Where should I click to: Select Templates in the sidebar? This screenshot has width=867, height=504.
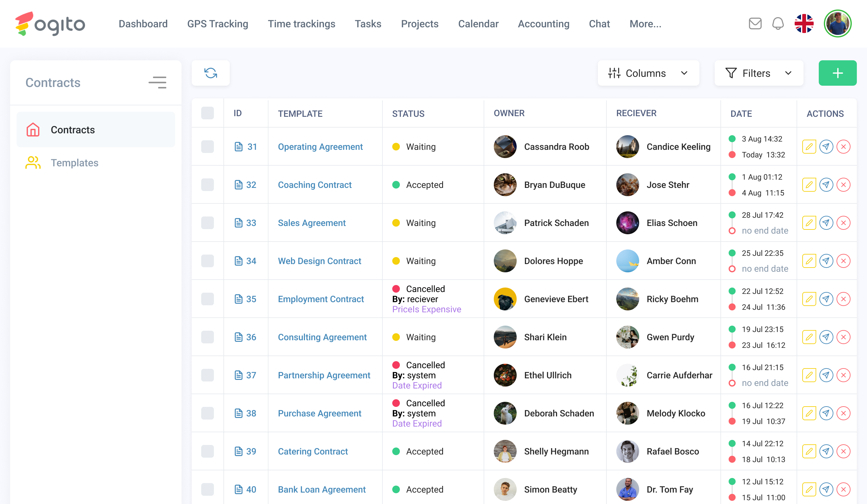[x=74, y=163]
